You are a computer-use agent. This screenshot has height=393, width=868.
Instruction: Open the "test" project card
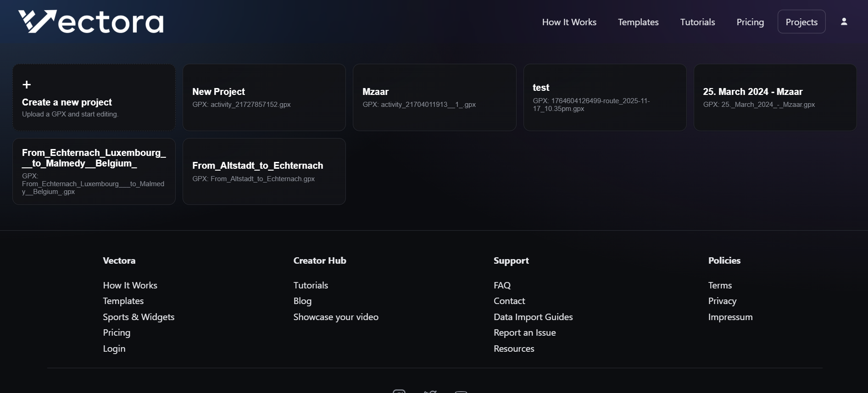click(604, 97)
